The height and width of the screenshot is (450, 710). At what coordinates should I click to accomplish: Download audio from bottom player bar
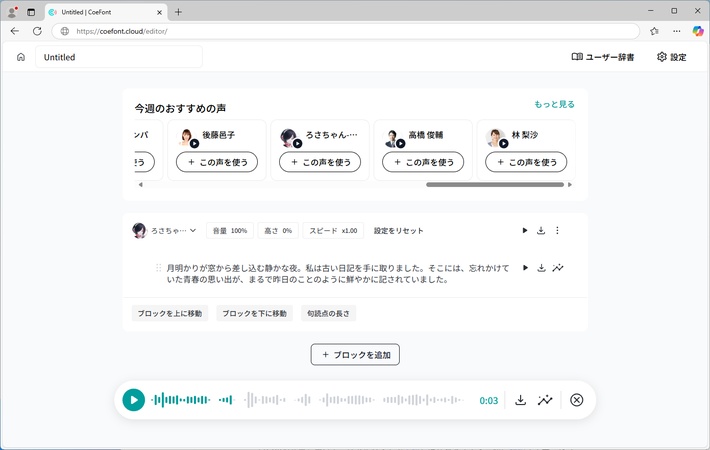point(521,400)
